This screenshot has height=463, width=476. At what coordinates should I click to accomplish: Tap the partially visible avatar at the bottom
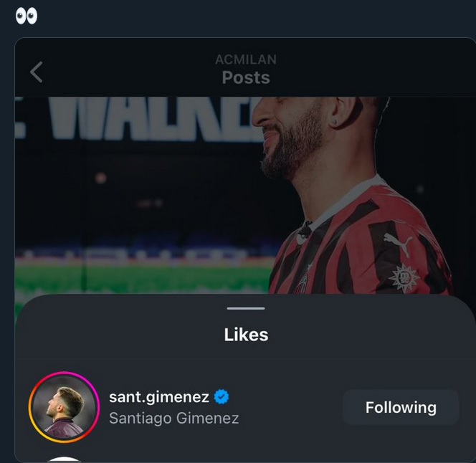point(65,459)
